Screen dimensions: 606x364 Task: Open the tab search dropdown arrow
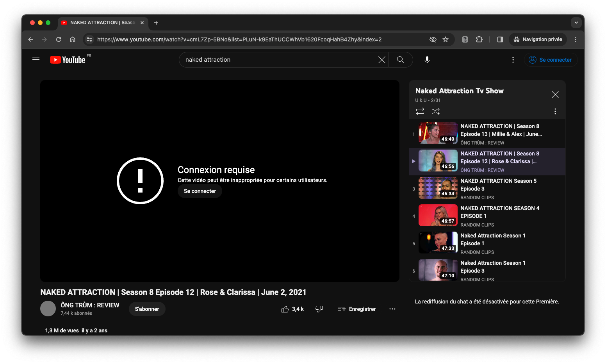tap(576, 23)
